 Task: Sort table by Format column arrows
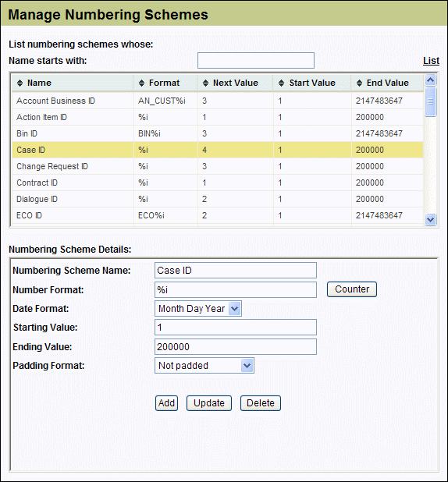click(141, 83)
